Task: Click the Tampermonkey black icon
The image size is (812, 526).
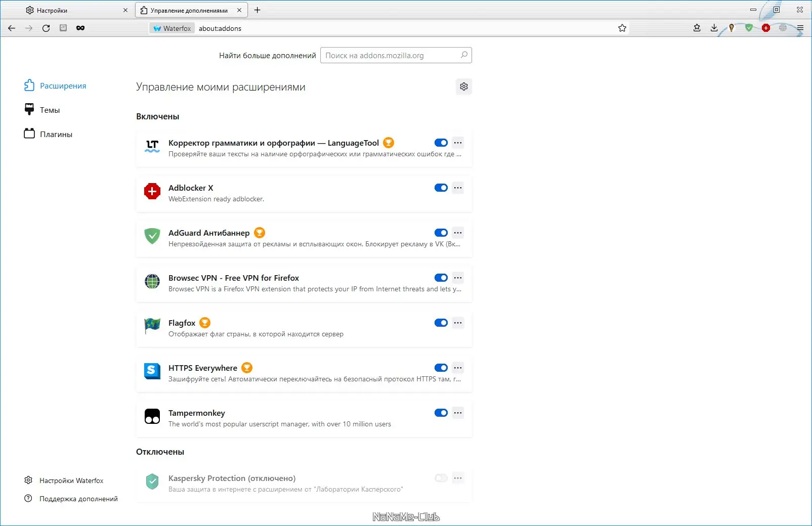Action: coord(152,416)
